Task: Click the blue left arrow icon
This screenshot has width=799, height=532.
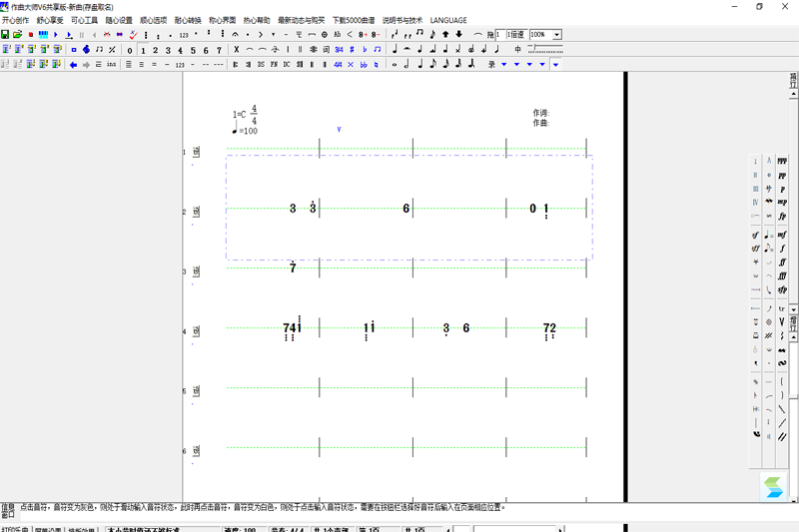Action: (x=73, y=65)
